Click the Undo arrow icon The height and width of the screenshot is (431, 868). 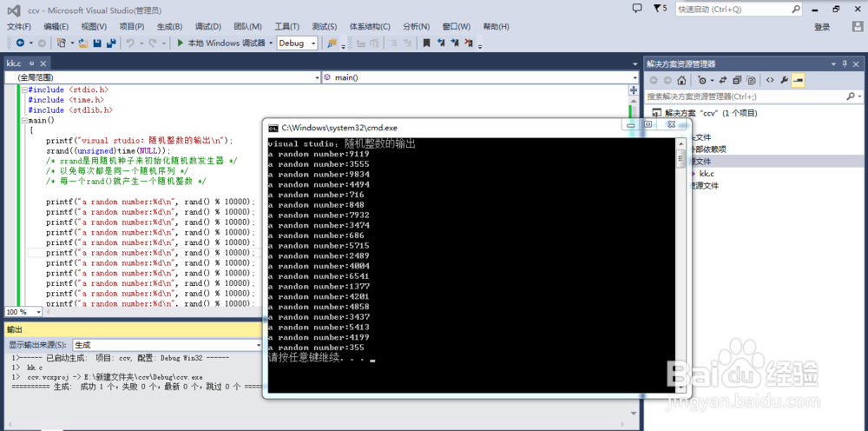pyautogui.click(x=131, y=43)
